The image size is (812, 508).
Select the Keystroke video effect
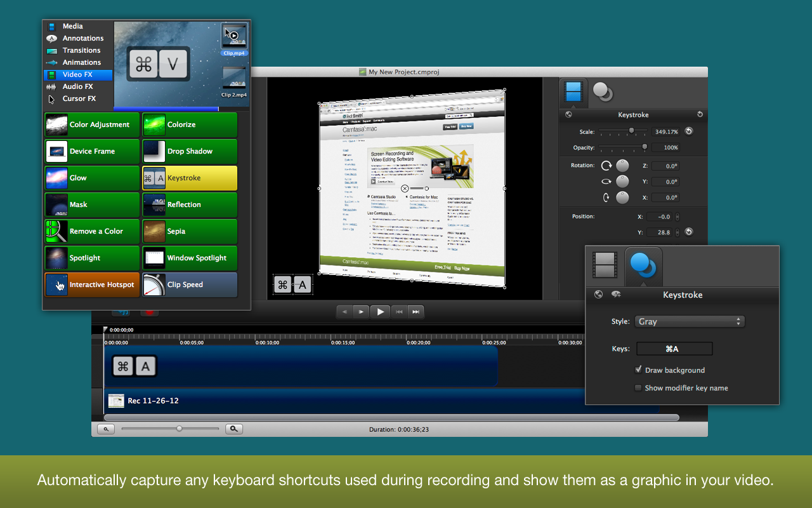point(190,178)
